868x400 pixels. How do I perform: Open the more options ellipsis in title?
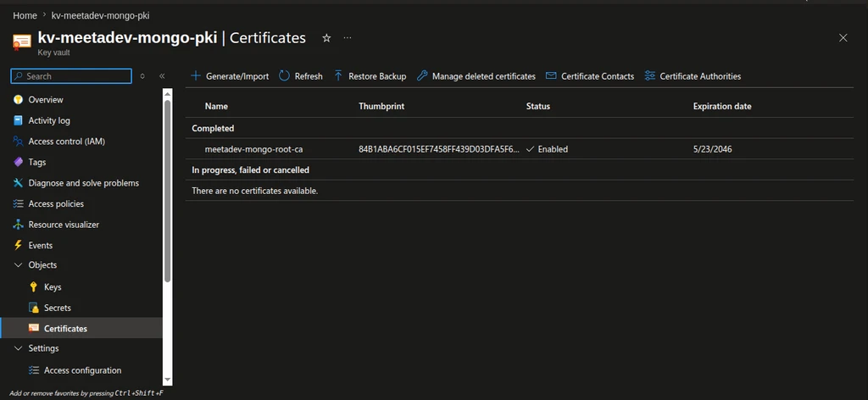(x=347, y=37)
